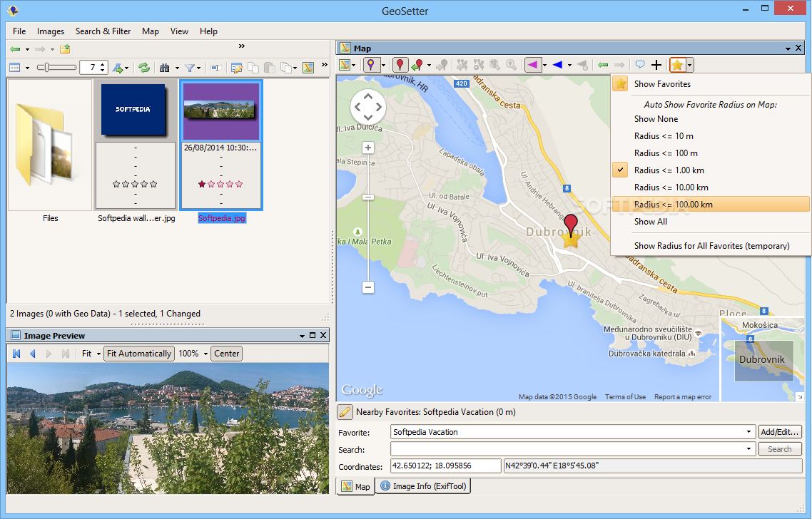Click the map icon in file toolbar
The image size is (812, 519).
pos(308,68)
